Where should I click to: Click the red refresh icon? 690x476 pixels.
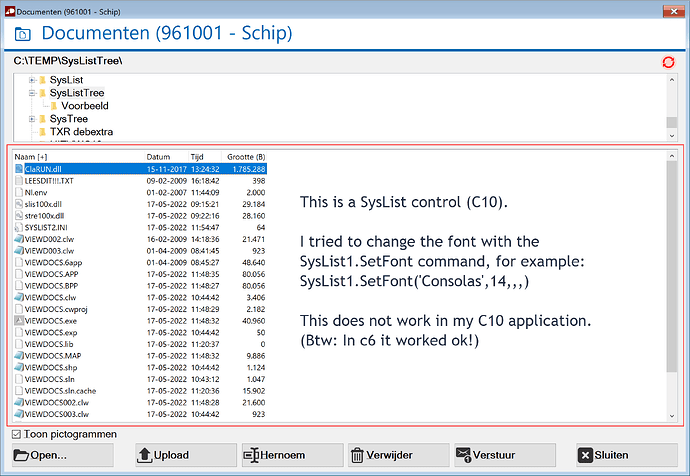tap(668, 62)
